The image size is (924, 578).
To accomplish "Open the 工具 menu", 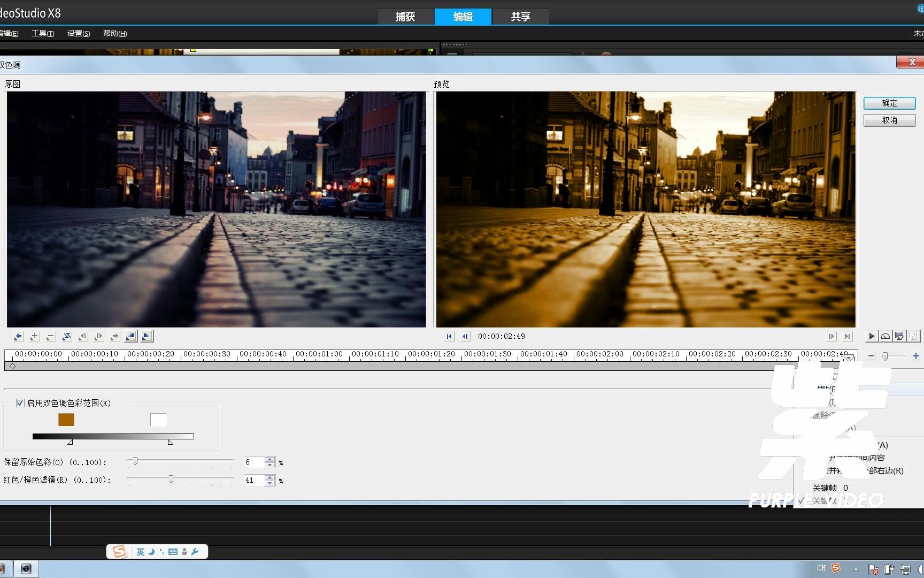I will click(43, 33).
